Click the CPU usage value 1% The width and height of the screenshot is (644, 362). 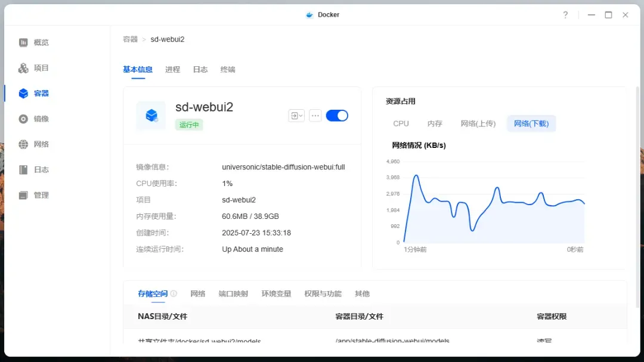[227, 184]
